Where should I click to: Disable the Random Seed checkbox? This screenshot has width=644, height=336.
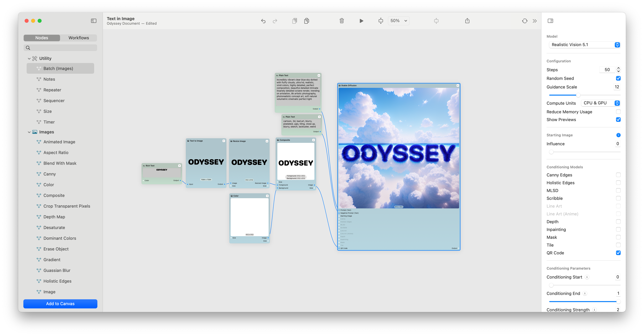(619, 78)
